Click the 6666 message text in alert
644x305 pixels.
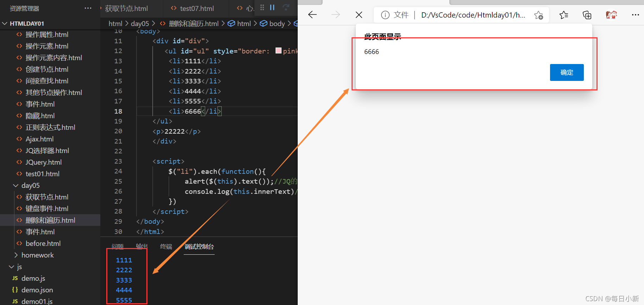pyautogui.click(x=372, y=52)
